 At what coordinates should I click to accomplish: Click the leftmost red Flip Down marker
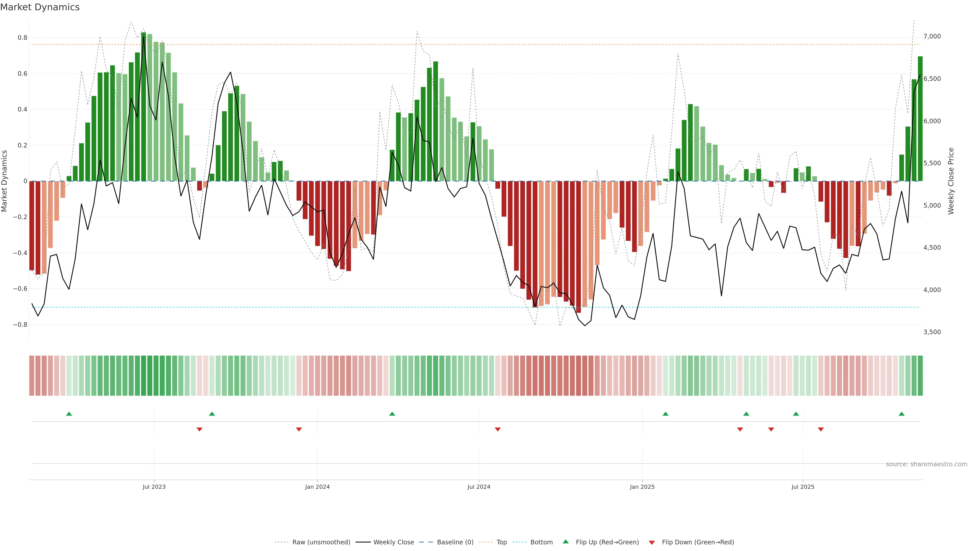click(x=199, y=429)
